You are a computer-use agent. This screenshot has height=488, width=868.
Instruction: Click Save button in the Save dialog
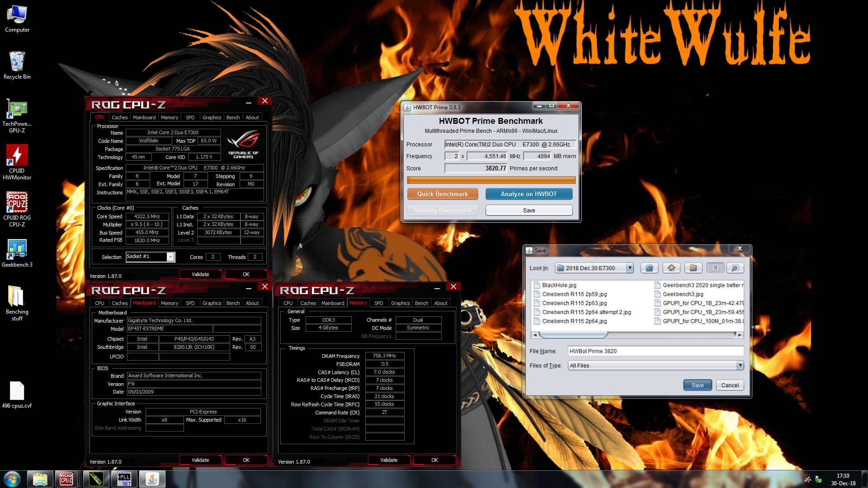(x=698, y=385)
